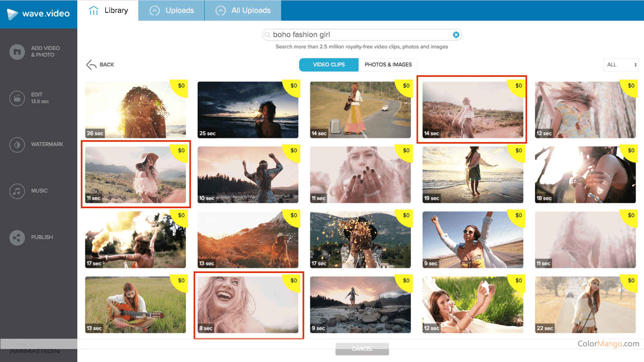
Task: Open the Library tab
Action: pyautogui.click(x=108, y=10)
